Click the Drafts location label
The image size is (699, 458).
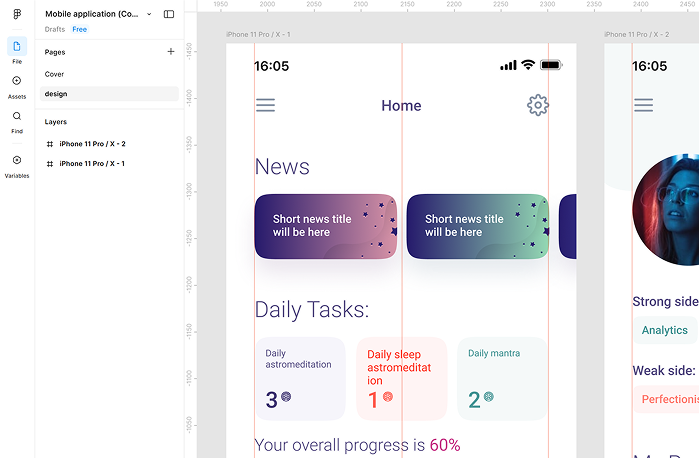pyautogui.click(x=55, y=29)
